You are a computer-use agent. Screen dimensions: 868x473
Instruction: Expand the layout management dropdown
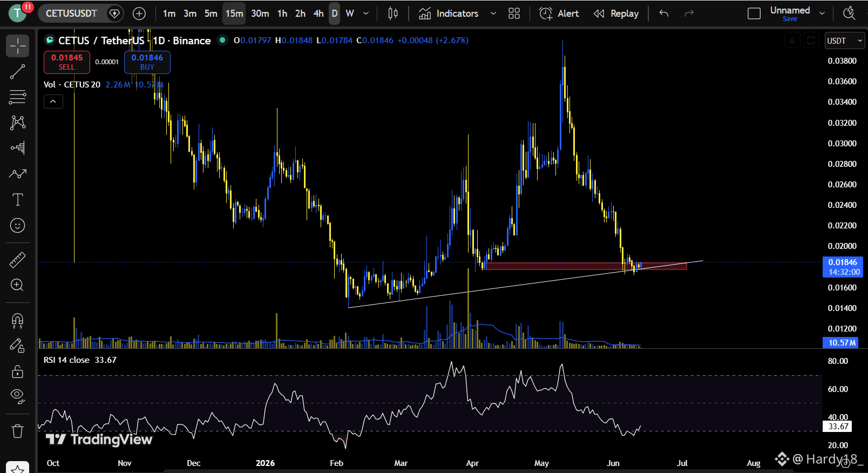[822, 13]
